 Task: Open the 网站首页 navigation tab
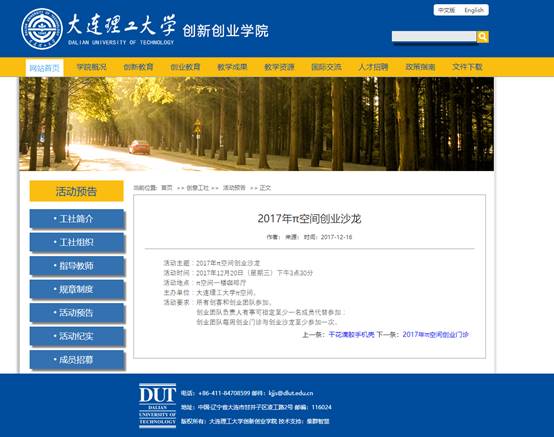pos(45,68)
